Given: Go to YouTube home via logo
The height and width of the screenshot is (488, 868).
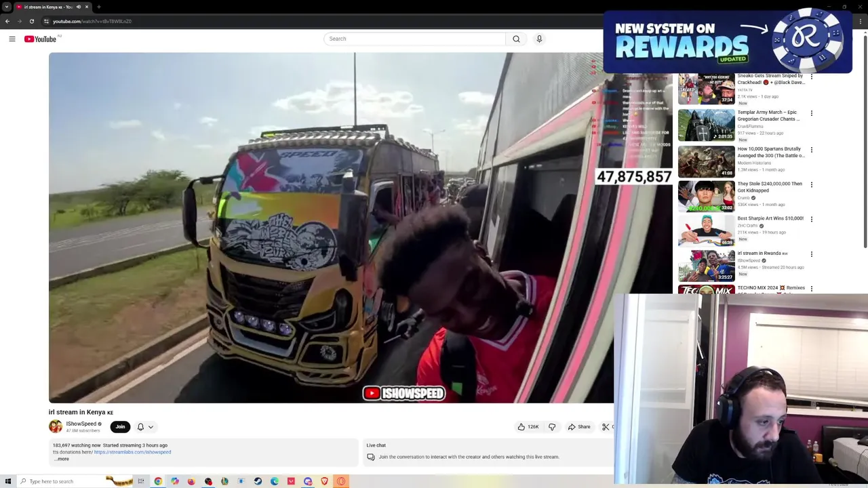Looking at the screenshot, I should pos(41,39).
